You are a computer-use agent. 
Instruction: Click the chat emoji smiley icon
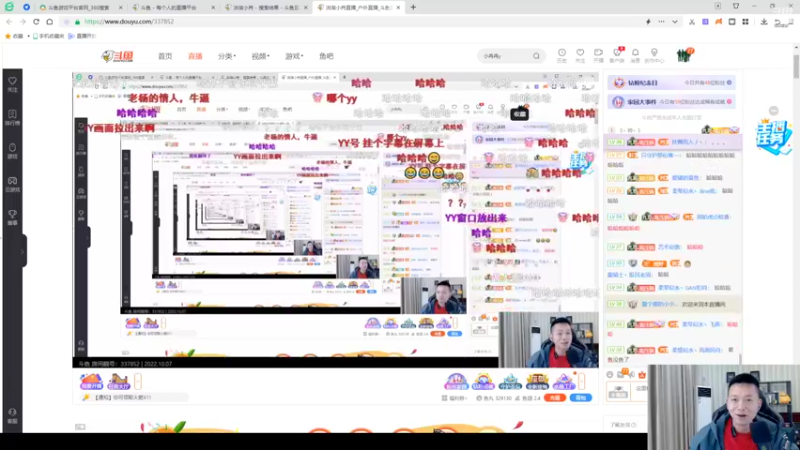coord(610,374)
